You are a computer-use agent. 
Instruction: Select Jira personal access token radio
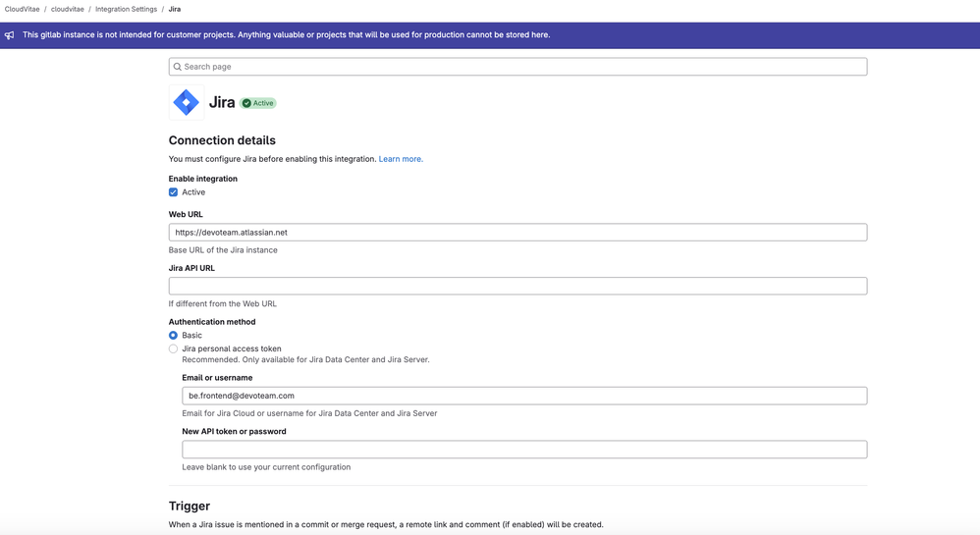(x=173, y=348)
